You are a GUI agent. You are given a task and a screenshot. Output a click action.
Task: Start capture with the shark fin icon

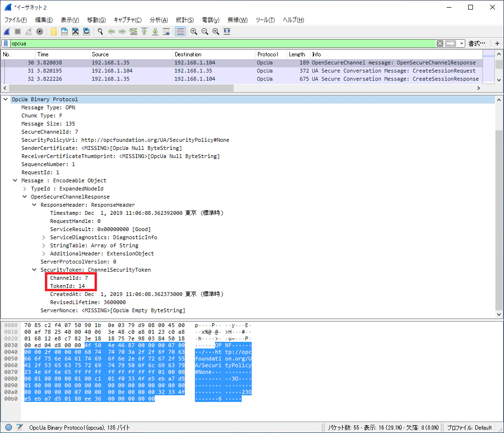click(x=7, y=32)
